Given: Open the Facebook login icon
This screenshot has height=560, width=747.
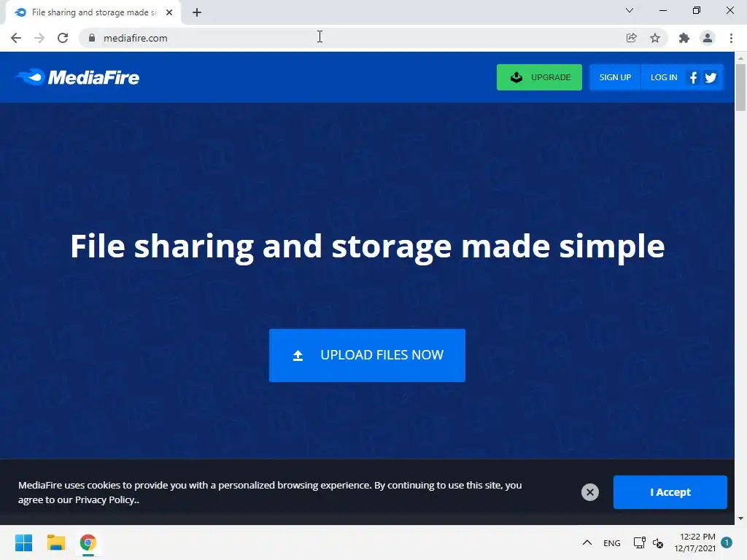Looking at the screenshot, I should pos(693,77).
